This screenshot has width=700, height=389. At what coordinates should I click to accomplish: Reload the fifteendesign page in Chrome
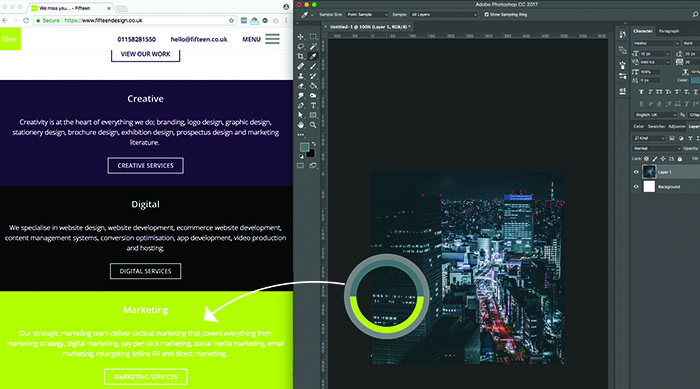[25, 21]
